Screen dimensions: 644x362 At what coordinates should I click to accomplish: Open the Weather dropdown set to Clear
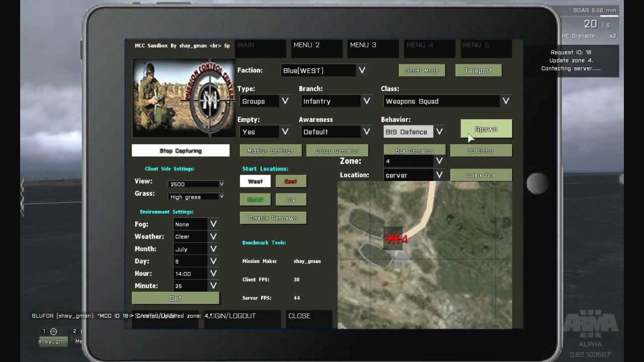pos(196,236)
